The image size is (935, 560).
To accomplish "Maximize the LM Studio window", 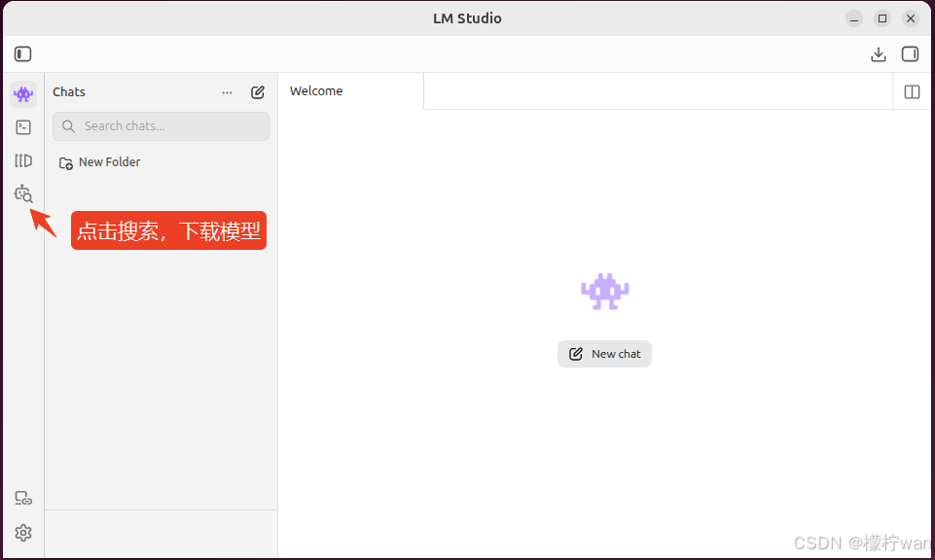I will pyautogui.click(x=882, y=18).
